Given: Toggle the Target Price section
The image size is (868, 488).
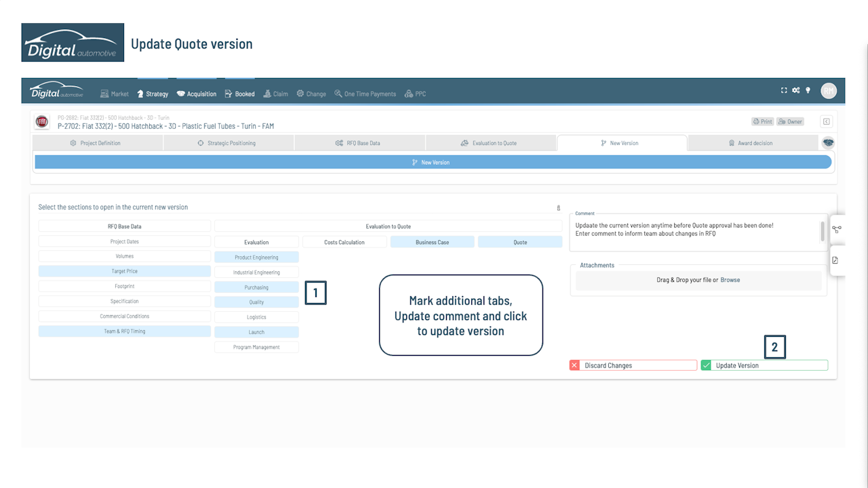Looking at the screenshot, I should pos(125,271).
